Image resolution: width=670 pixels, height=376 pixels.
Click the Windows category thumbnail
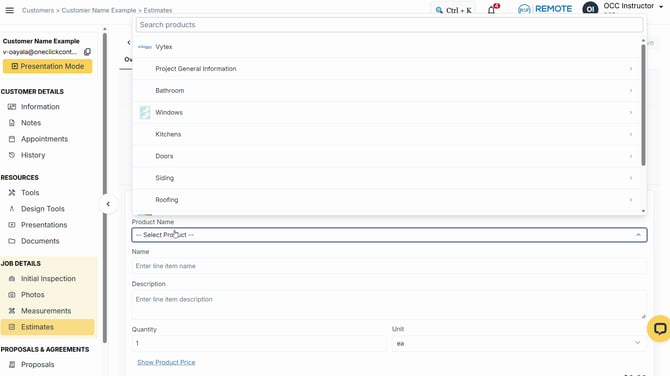pos(145,112)
